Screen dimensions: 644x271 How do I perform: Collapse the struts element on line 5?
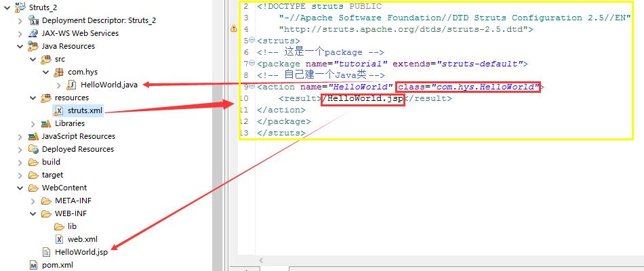point(252,40)
